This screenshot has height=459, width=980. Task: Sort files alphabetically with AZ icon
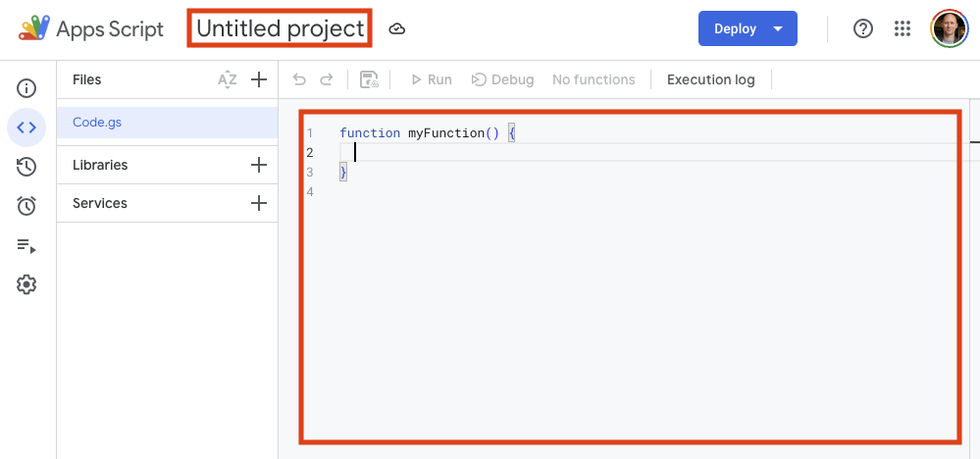pyautogui.click(x=228, y=79)
